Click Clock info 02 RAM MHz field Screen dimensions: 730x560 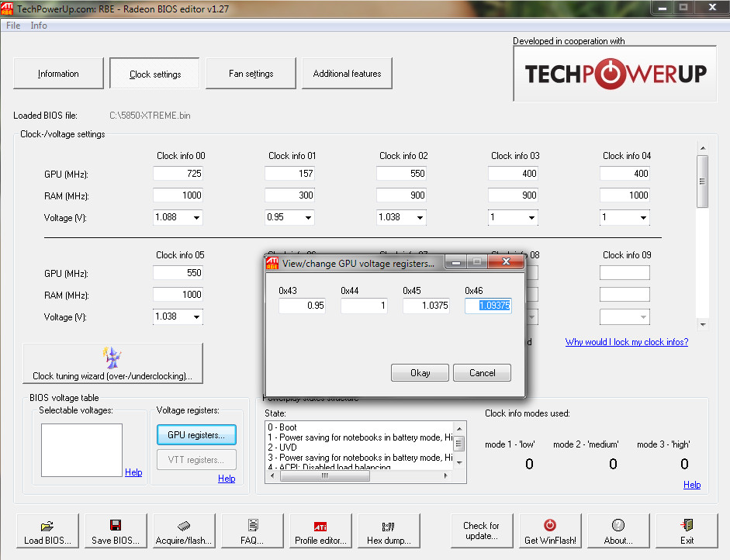(x=401, y=195)
